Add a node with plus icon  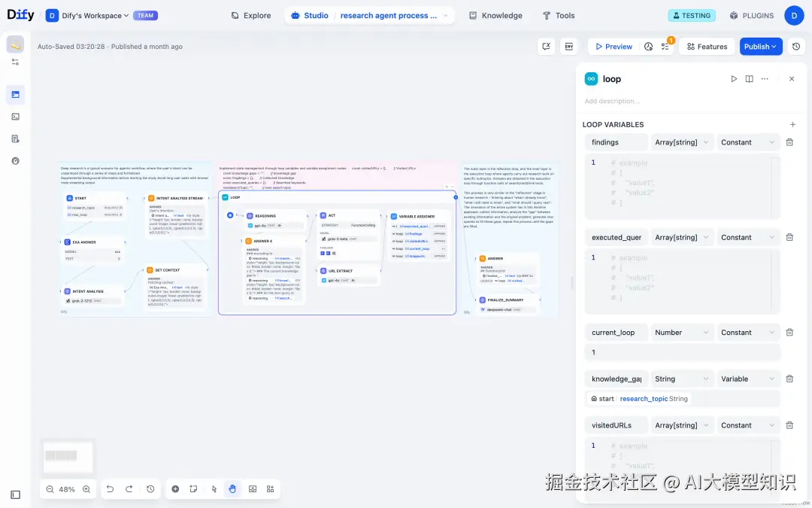[x=175, y=489]
